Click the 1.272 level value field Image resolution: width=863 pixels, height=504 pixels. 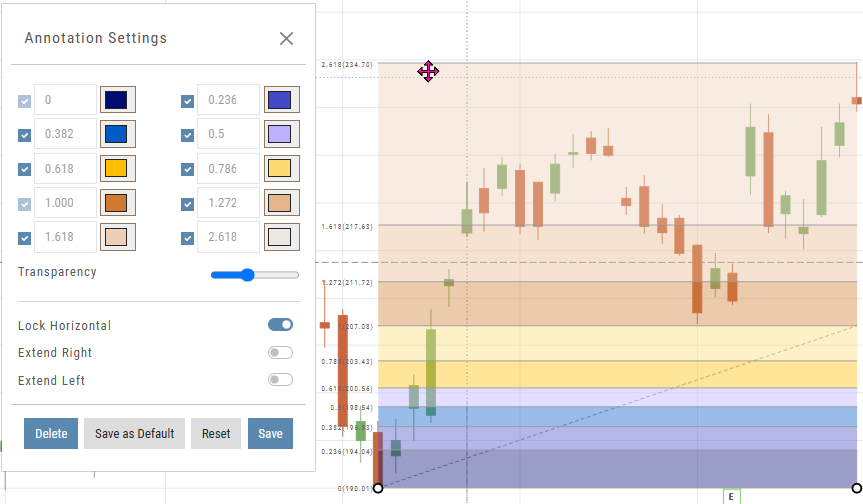tap(228, 202)
